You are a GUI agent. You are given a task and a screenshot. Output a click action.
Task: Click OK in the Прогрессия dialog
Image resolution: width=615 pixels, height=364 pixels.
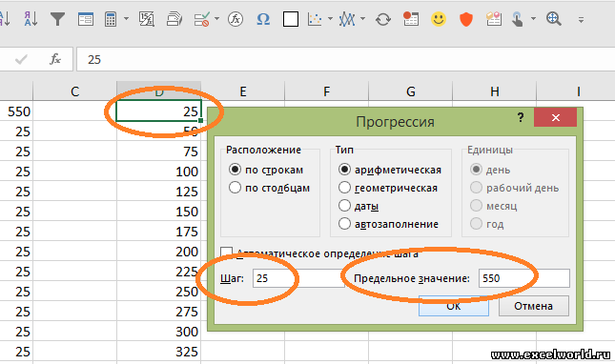454,306
